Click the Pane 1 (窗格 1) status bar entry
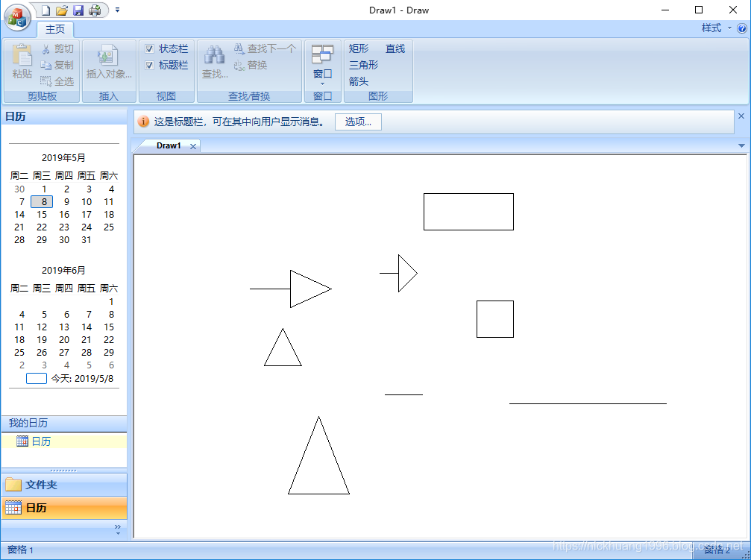 click(21, 550)
